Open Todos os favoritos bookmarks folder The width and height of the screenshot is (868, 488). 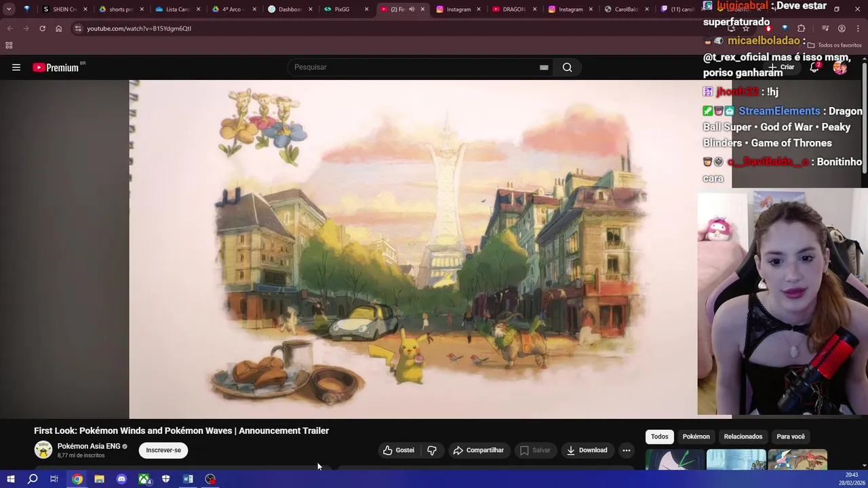pyautogui.click(x=834, y=45)
